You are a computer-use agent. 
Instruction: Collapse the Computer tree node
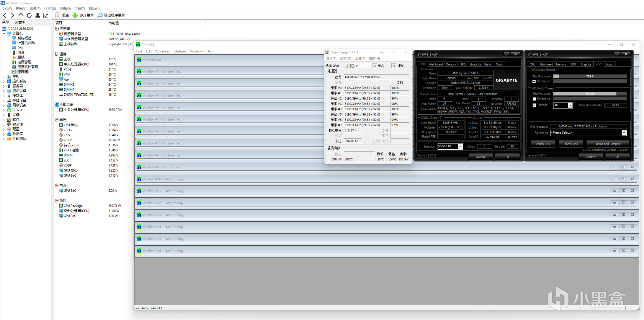(4, 33)
